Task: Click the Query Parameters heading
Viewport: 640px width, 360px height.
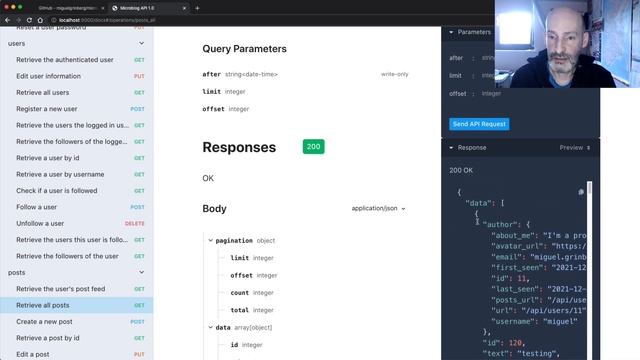Action: pyautogui.click(x=244, y=49)
